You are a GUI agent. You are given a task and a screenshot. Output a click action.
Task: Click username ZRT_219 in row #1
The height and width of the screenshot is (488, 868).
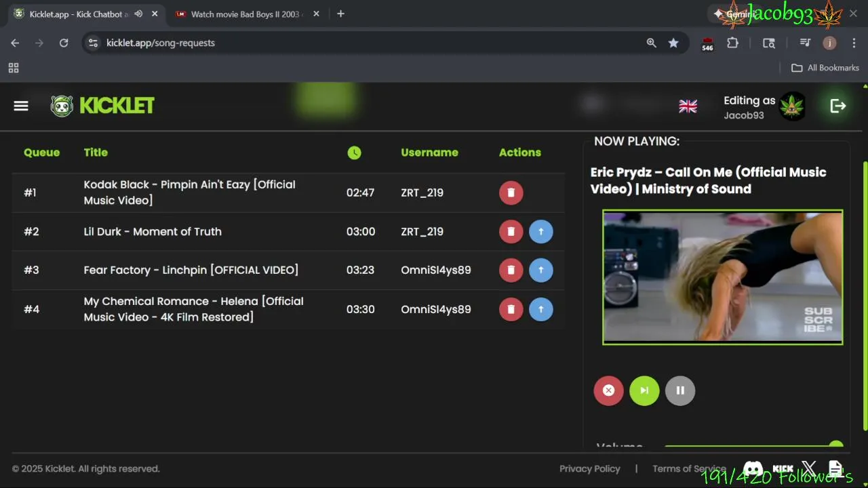(422, 192)
